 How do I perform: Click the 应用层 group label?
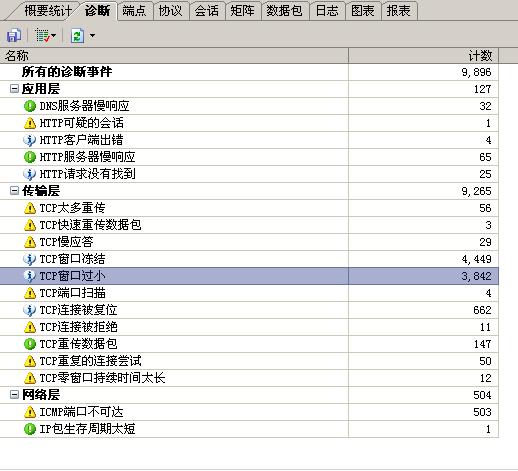(41, 89)
